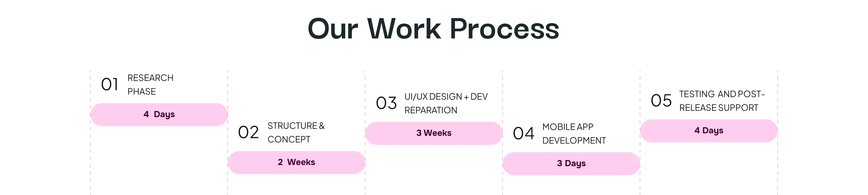Click the step number 02
868x195 pixels.
[x=248, y=132]
